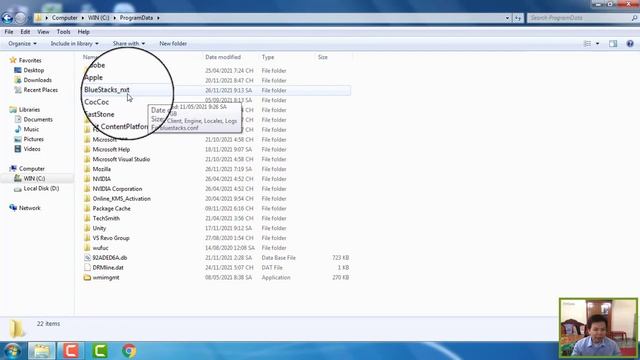Viewport: 640px width, 360px height.
Task: Select the TechSmith folder icon
Action: pos(87,218)
